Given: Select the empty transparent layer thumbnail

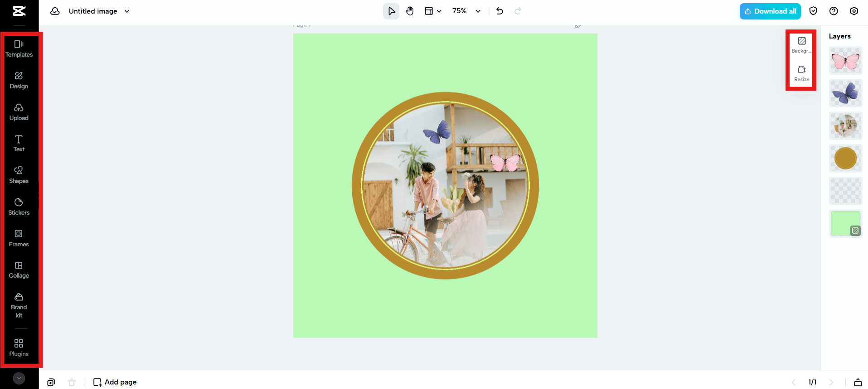Looking at the screenshot, I should coord(845,191).
